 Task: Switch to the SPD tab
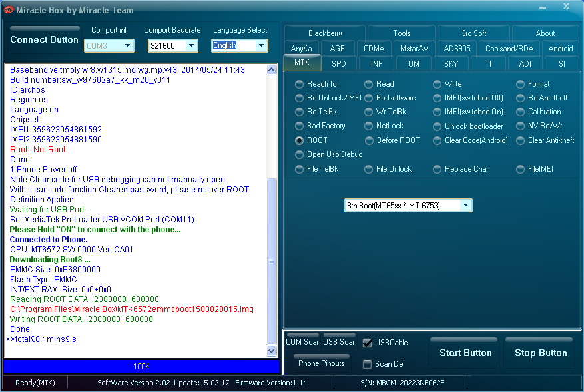[338, 64]
